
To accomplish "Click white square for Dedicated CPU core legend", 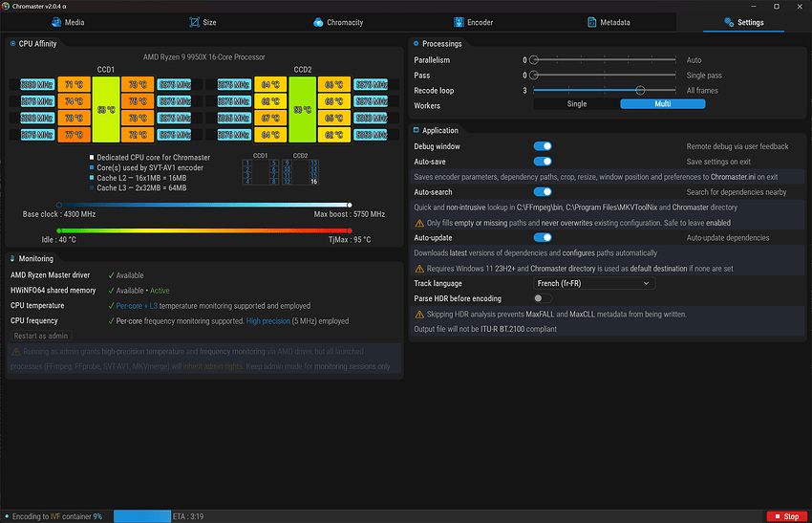I will (x=92, y=157).
